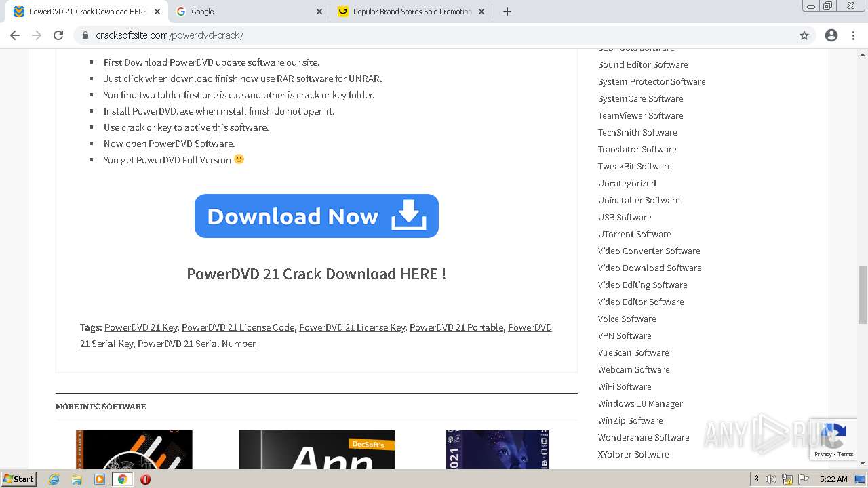Viewport: 868px width, 488px height.
Task: Open the Action Center flag tray icon
Action: click(x=804, y=479)
